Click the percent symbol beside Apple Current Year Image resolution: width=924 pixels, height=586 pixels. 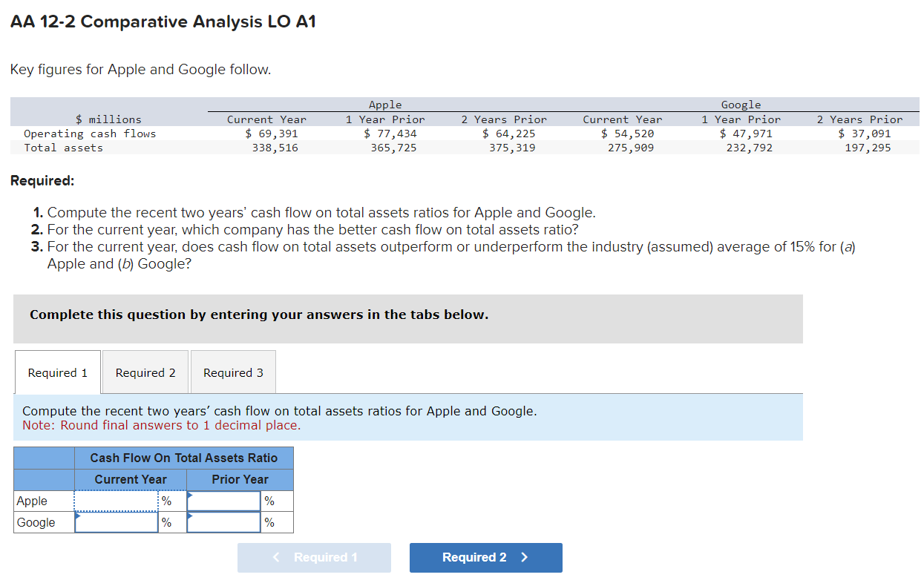[166, 501]
